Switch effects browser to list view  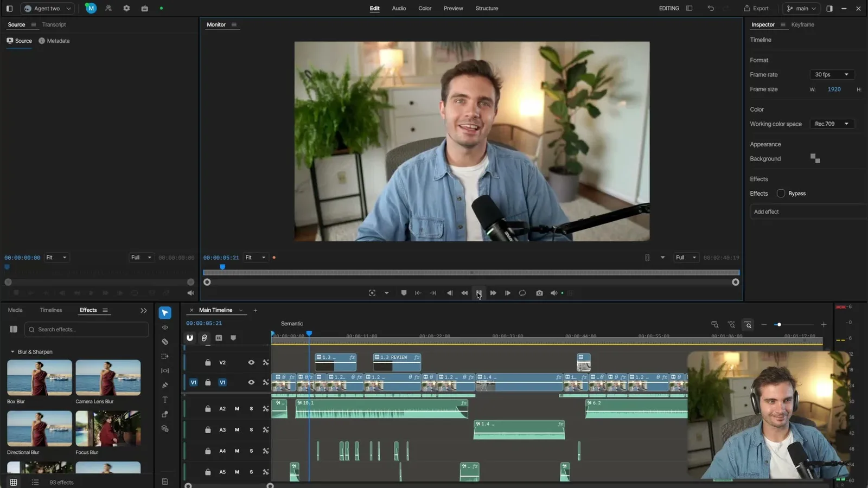(x=35, y=482)
